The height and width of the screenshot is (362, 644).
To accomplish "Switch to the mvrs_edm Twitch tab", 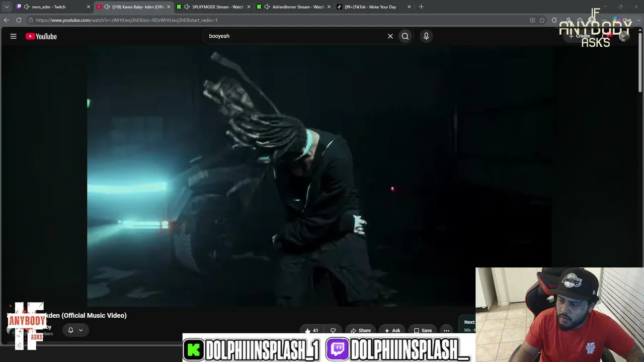I will (53, 7).
